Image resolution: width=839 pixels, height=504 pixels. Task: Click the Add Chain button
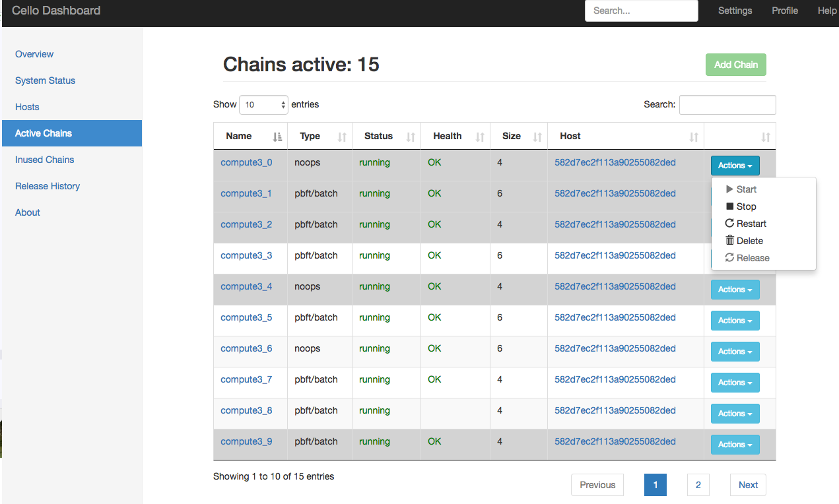[736, 65]
